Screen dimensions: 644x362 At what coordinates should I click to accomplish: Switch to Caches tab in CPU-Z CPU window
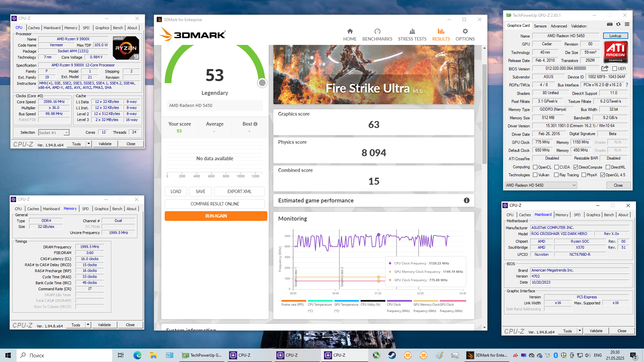coord(34,28)
